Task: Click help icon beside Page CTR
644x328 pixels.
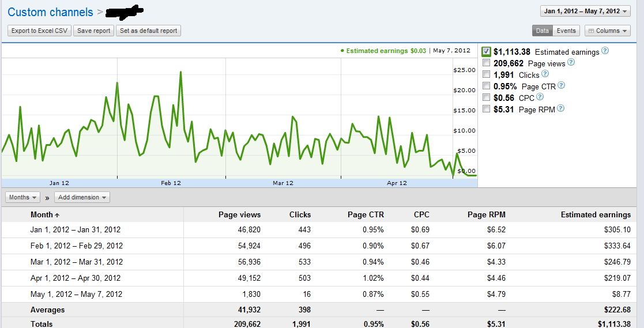Action: [561, 85]
